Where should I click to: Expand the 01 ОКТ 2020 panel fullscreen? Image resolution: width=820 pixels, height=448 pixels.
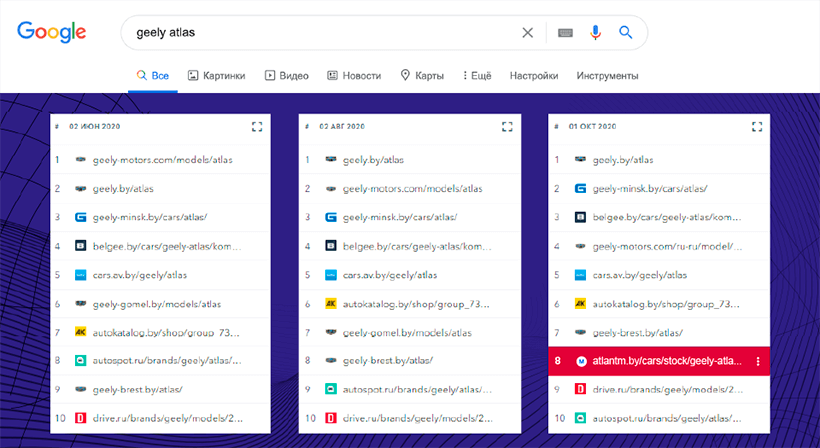pos(757,127)
